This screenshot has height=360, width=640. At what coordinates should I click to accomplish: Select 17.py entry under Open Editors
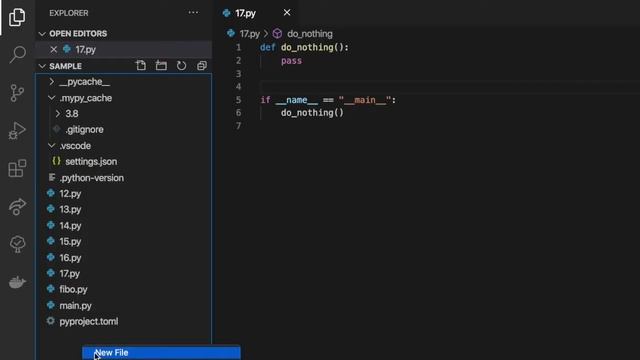(124, 49)
